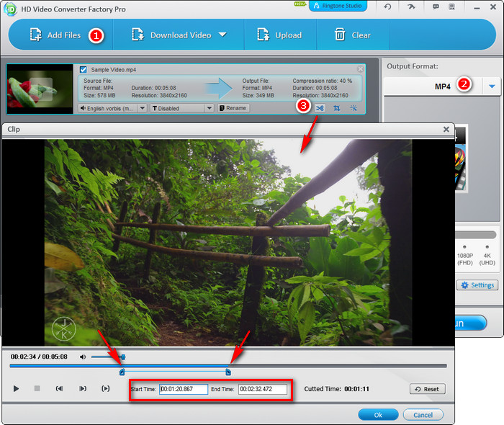This screenshot has height=425, width=504.
Task: Open the feedback chat bubble icon
Action: (x=436, y=6)
